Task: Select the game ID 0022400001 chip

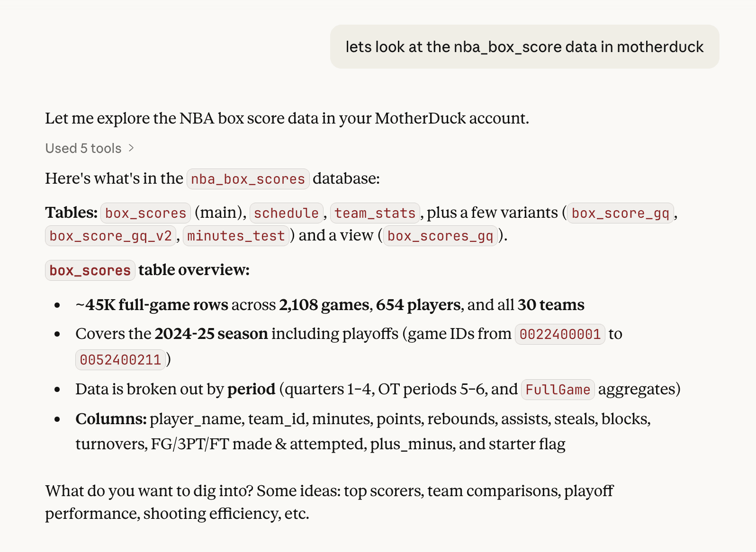Action: (559, 334)
